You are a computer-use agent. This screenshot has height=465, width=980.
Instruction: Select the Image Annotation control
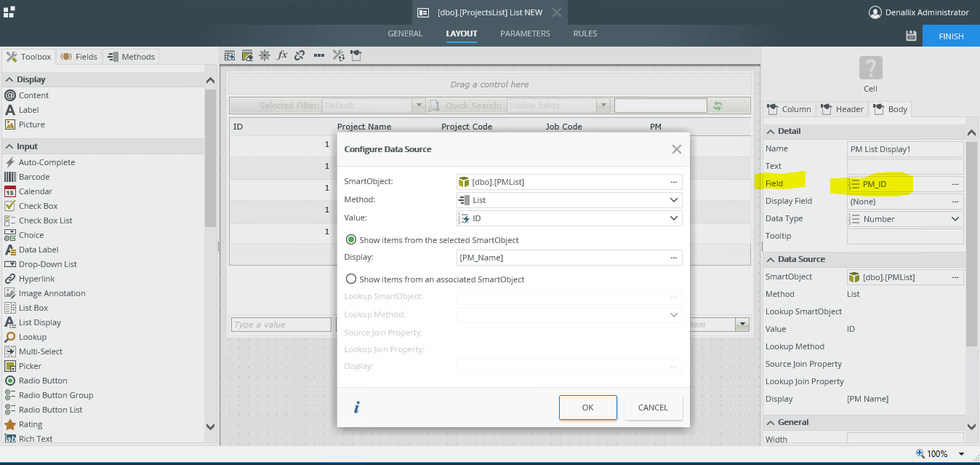click(x=45, y=293)
